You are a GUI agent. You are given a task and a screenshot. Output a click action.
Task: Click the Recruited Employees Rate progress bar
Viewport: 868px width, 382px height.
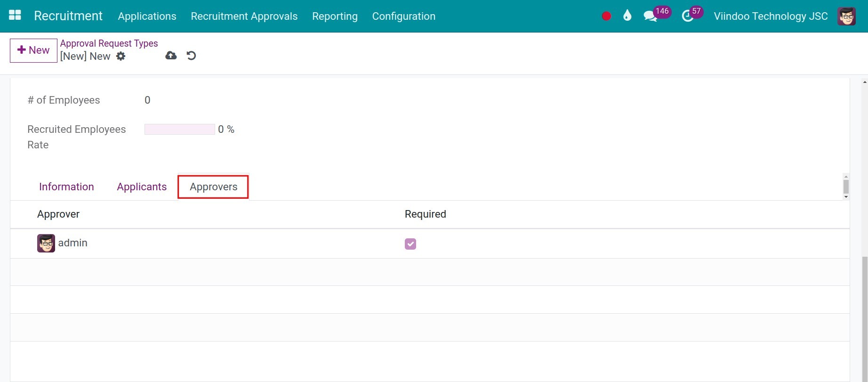click(179, 129)
